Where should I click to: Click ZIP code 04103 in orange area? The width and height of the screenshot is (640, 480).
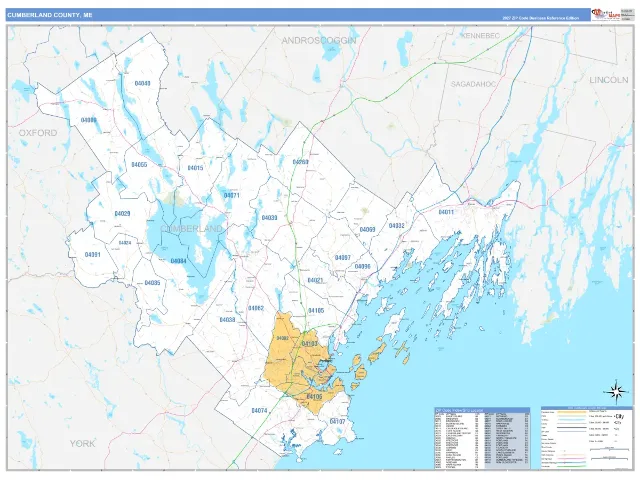click(309, 344)
